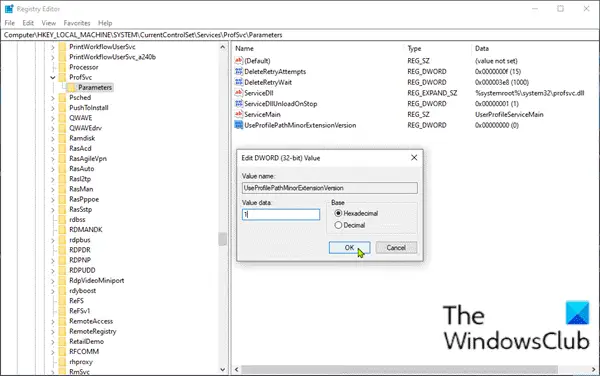
Task: Click the PrintWorkflowUserSvc folder icon
Action: pyautogui.click(x=62, y=47)
